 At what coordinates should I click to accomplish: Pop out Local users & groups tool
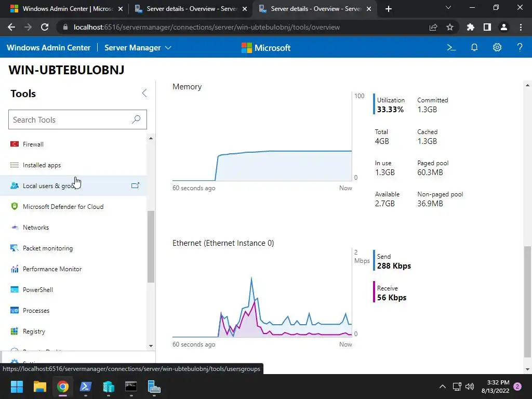coord(136,185)
